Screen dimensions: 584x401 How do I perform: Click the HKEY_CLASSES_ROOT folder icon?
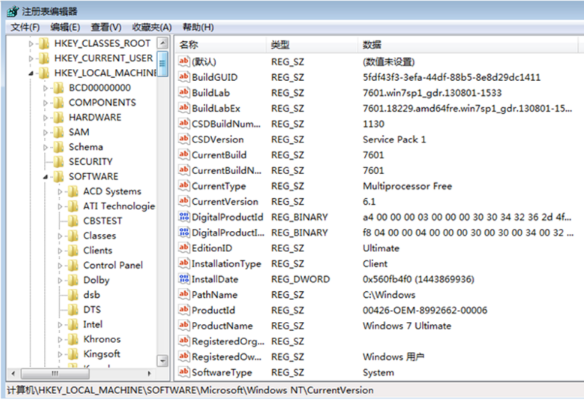(44, 44)
